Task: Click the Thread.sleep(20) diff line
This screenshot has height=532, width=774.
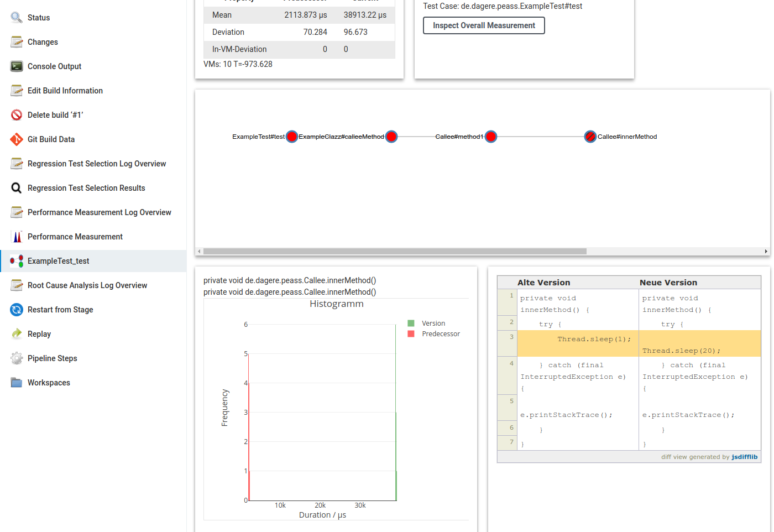Action: pos(700,343)
